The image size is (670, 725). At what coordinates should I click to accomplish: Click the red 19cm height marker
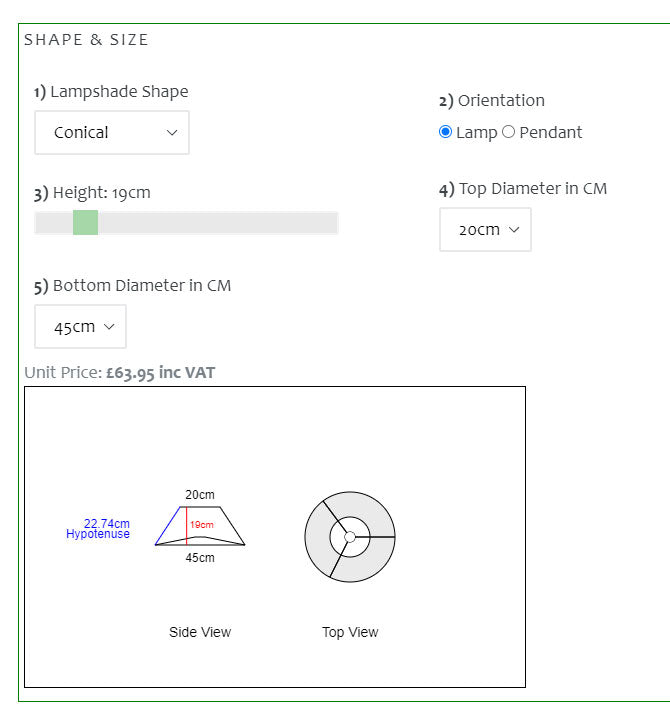[x=201, y=525]
